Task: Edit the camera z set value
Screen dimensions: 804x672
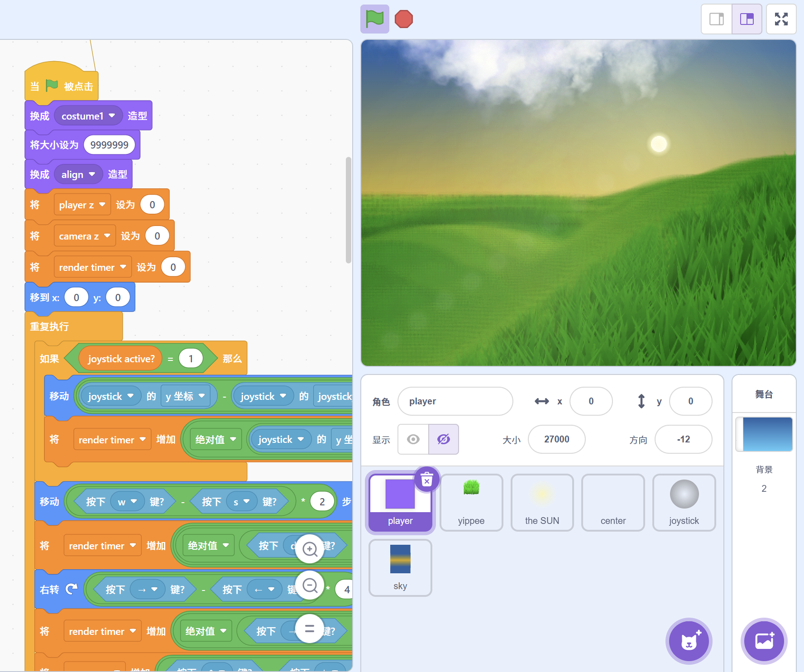Action: point(157,236)
